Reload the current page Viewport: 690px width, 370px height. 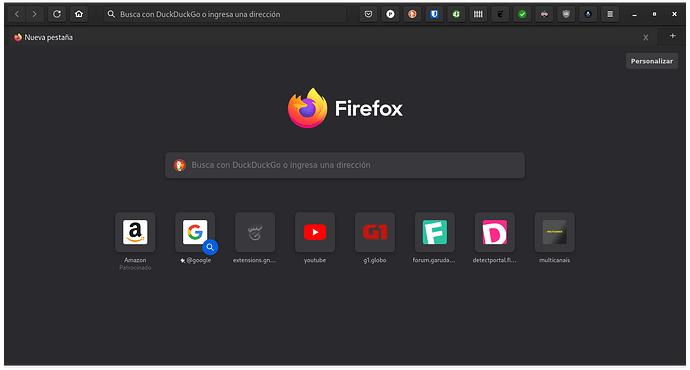point(57,14)
